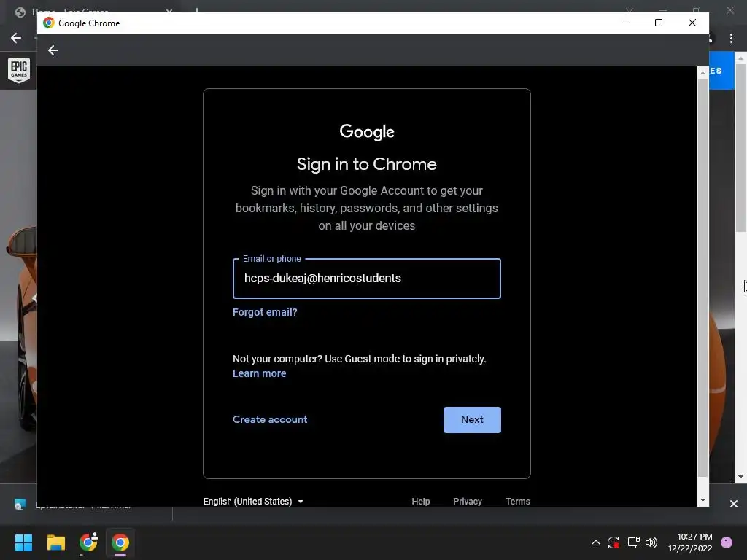The width and height of the screenshot is (747, 560).
Task: Close the Google Chrome sign-in window
Action: pos(692,23)
